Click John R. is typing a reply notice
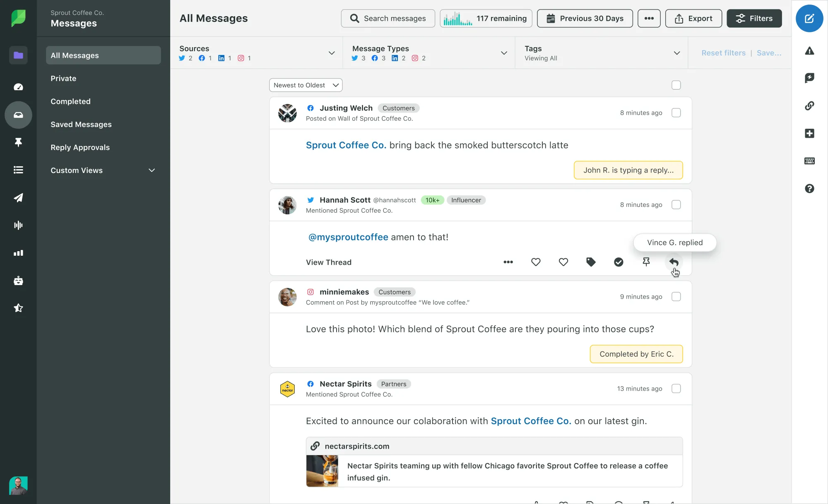Screen dimensions: 828x504 628,170
